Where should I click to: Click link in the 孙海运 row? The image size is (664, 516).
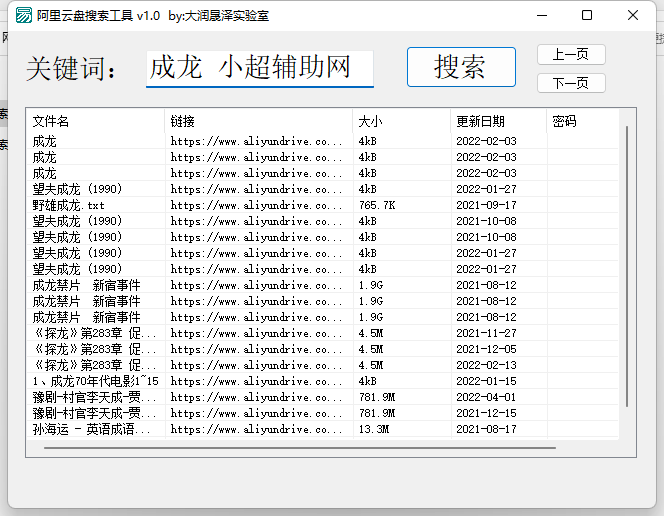(256, 429)
